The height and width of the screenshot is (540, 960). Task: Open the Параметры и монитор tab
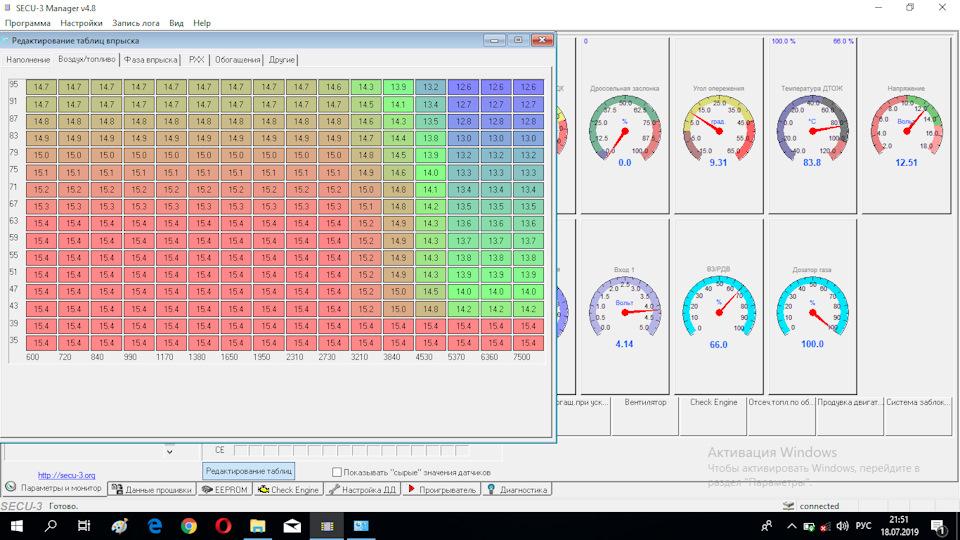(53, 488)
